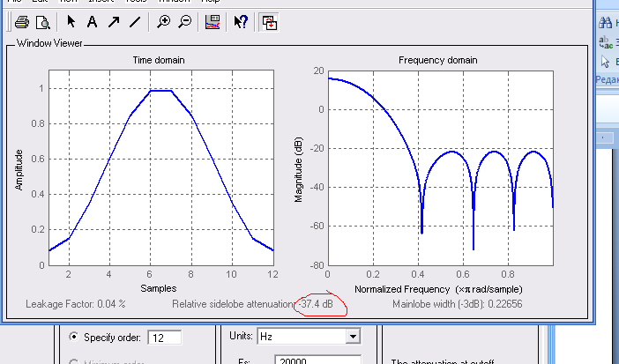Screen dimensions: 619x364
Task: Click inside the Frequency domain plot
Action: point(441,167)
